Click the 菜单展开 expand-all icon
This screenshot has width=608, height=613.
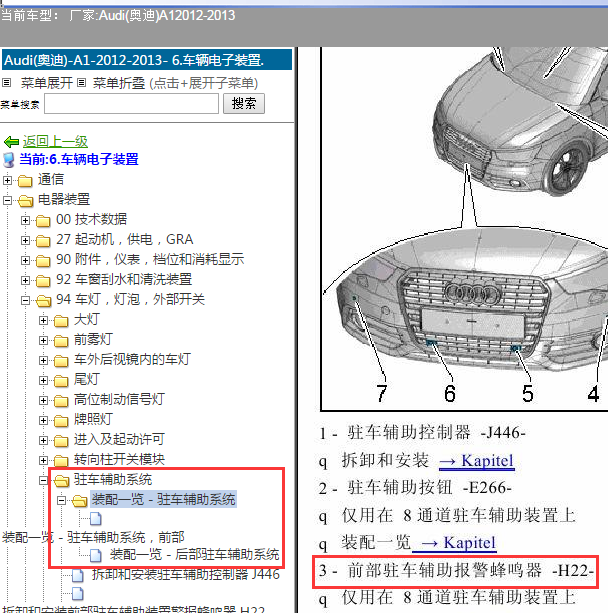point(6,82)
